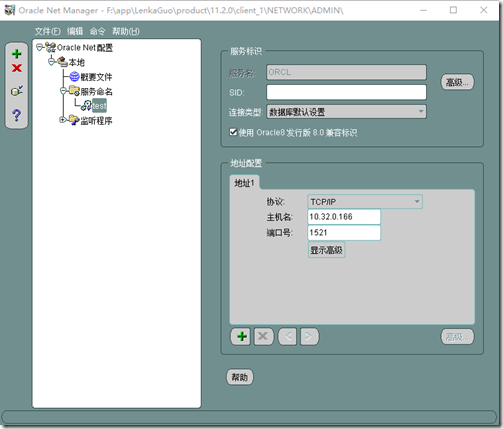Select Oracle Net 配置 label in tree
Screen dimensions: 503x429
[85, 48]
